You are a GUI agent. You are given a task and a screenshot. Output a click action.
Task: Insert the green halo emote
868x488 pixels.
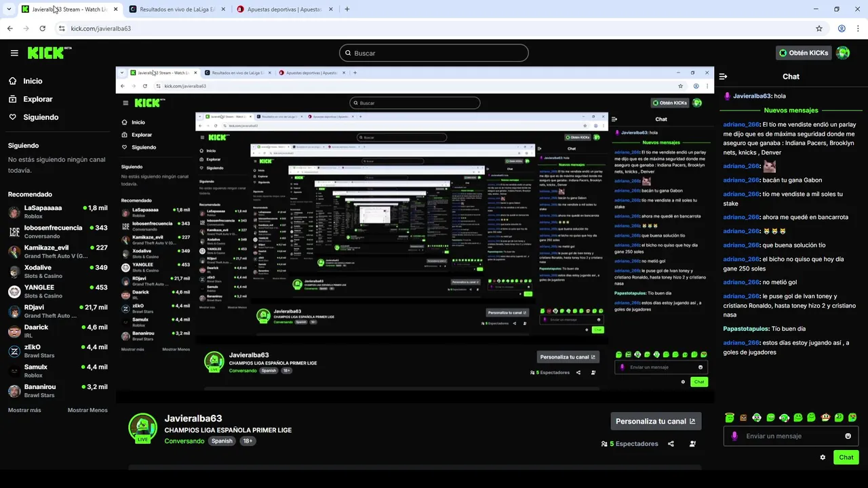tap(730, 418)
